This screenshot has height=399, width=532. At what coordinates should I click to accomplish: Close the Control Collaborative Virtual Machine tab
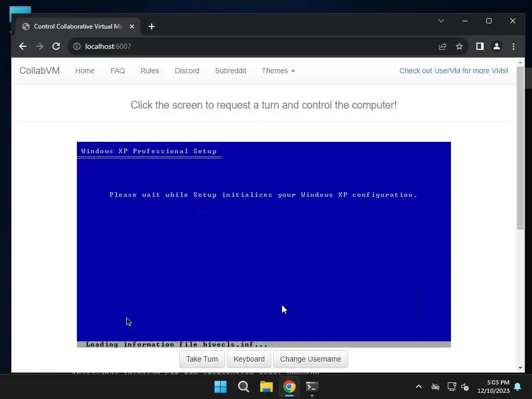pos(132,26)
